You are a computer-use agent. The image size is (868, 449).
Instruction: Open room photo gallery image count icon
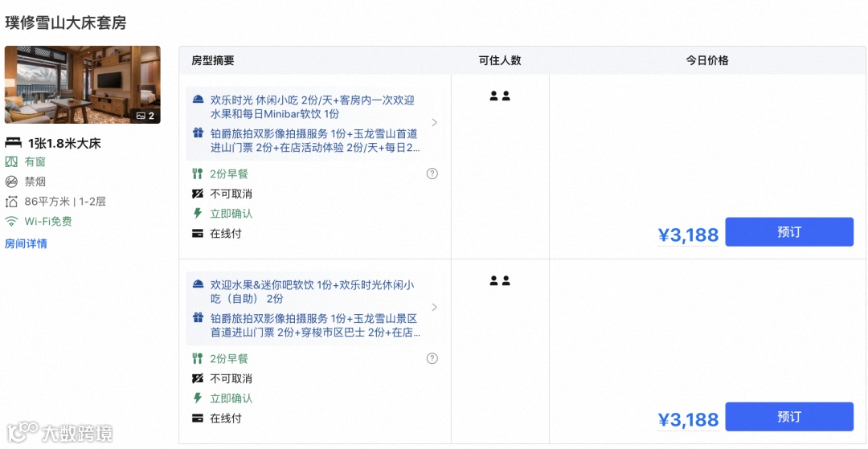coord(145,116)
